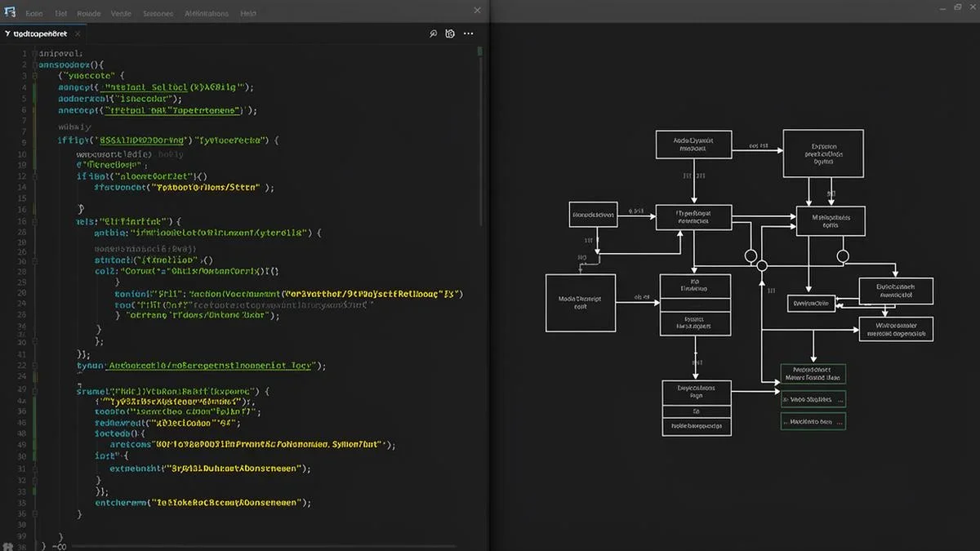Click the magnifier icon in the editor toolbar
This screenshot has width=980, height=551.
(434, 33)
